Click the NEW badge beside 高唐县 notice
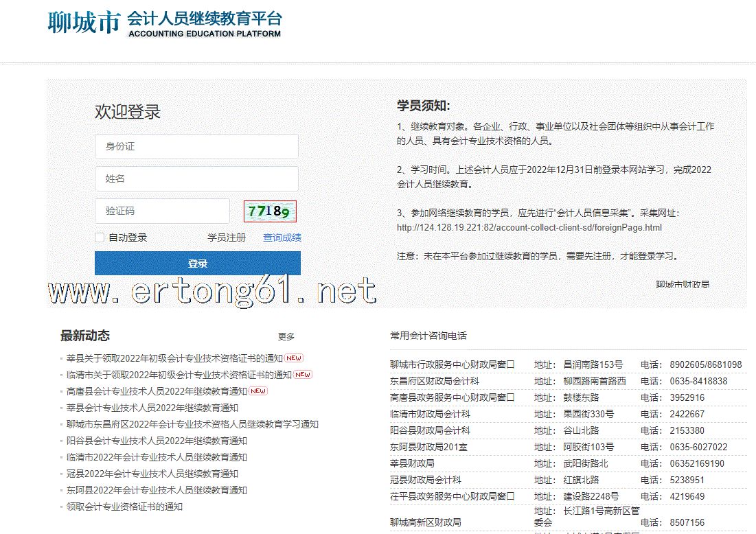756x534 pixels. [x=258, y=391]
